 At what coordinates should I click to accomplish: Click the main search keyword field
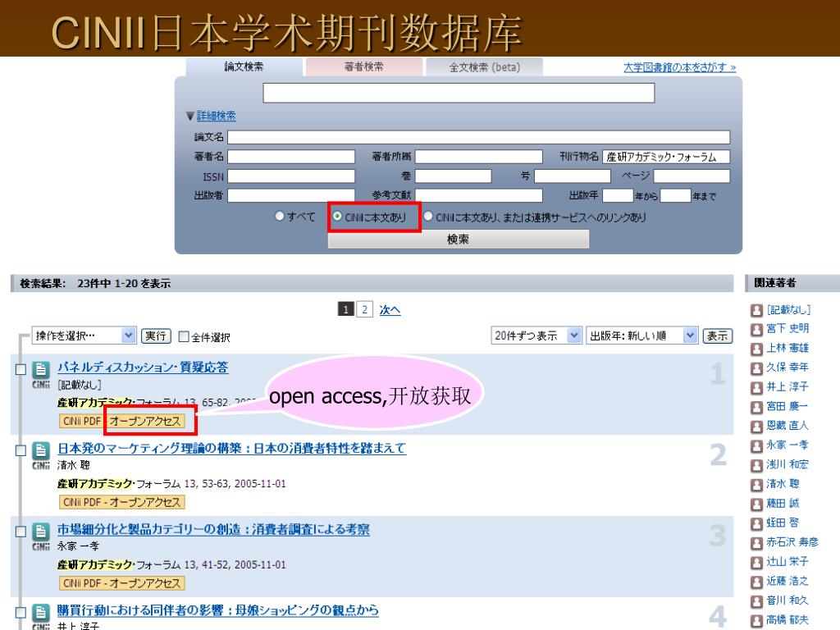tap(459, 93)
